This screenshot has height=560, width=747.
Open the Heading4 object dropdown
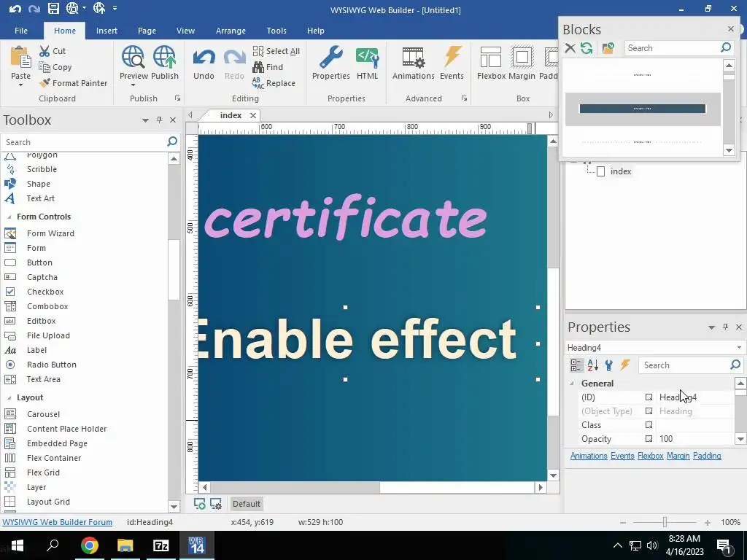tap(739, 348)
